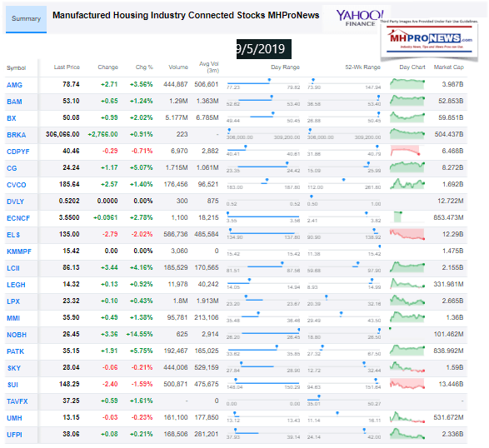This screenshot has width=489, height=448.
Task: Sort by the Symbol column header
Action: (16, 68)
